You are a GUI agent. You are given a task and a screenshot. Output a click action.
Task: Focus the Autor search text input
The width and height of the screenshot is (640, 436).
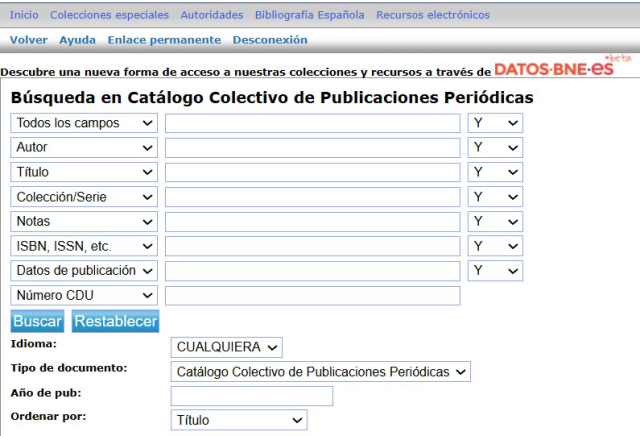pyautogui.click(x=313, y=148)
